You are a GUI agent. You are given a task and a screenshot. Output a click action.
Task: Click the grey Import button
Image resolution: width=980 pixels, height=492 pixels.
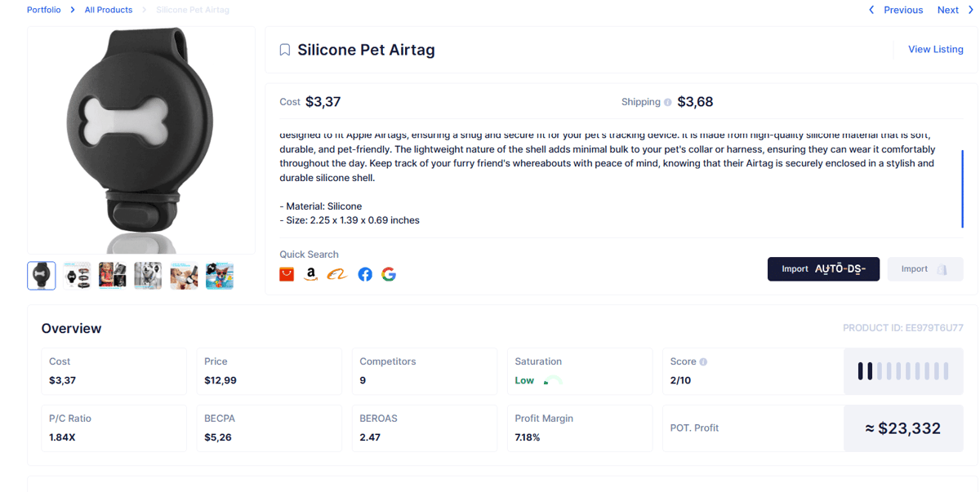point(925,269)
